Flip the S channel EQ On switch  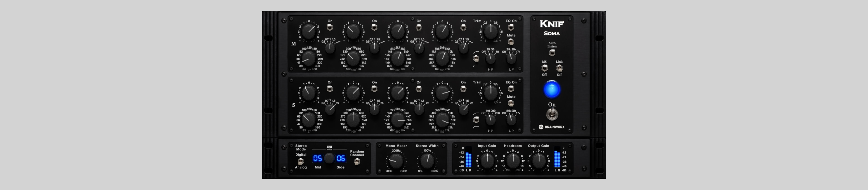click(x=511, y=89)
